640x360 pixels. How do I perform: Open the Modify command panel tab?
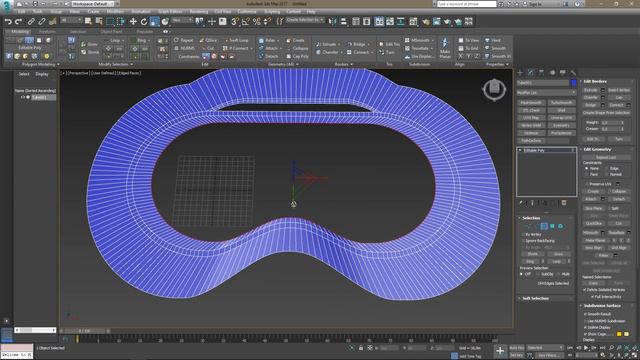531,73
